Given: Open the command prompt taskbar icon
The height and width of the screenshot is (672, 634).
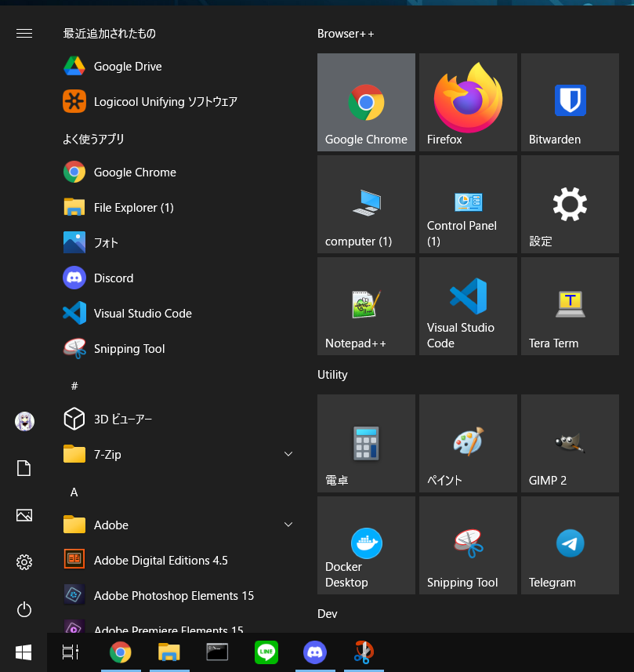Looking at the screenshot, I should pos(218,652).
